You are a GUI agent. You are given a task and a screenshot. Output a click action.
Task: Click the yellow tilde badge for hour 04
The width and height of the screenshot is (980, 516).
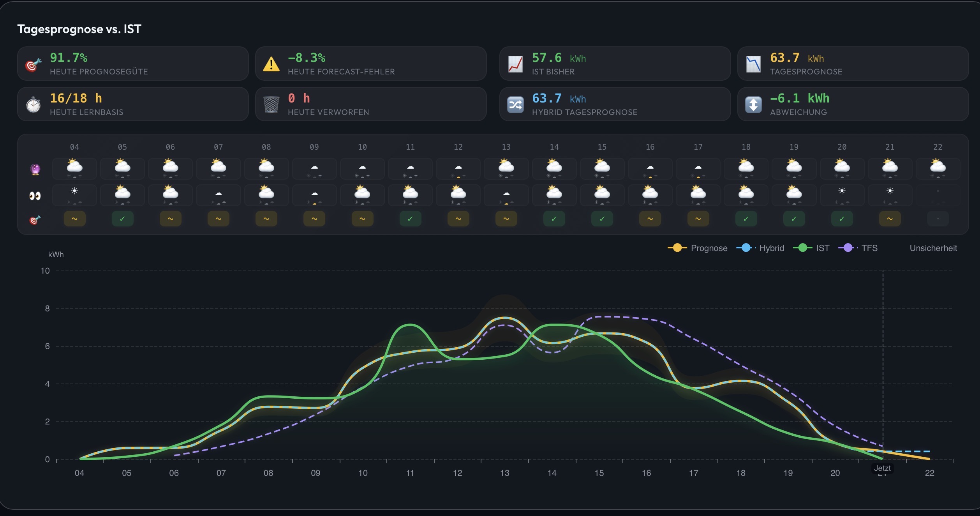(x=74, y=219)
